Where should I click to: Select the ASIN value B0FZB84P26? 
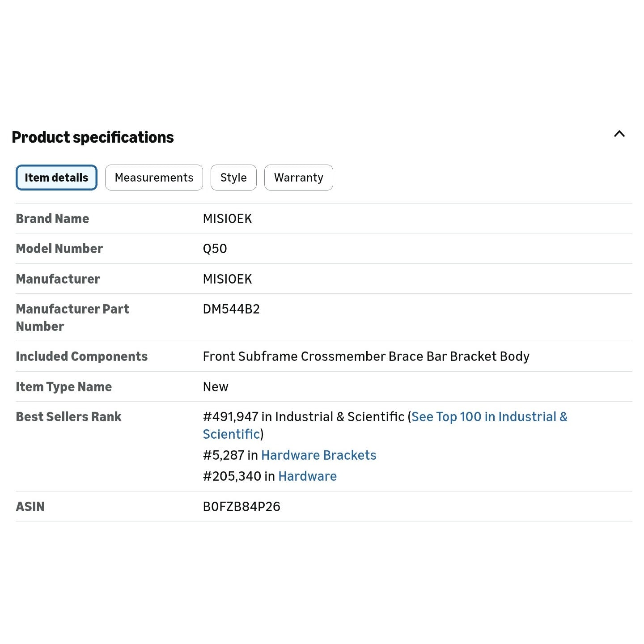[x=241, y=507]
